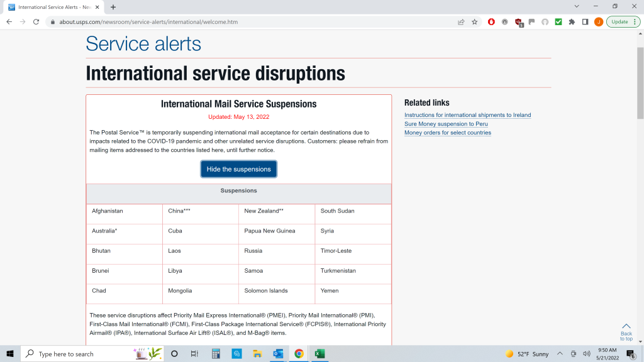644x362 pixels.
Task: Open a new browser tab
Action: pyautogui.click(x=113, y=7)
